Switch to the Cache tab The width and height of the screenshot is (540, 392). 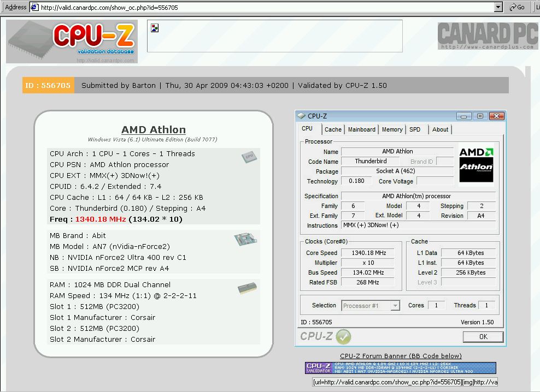(333, 129)
